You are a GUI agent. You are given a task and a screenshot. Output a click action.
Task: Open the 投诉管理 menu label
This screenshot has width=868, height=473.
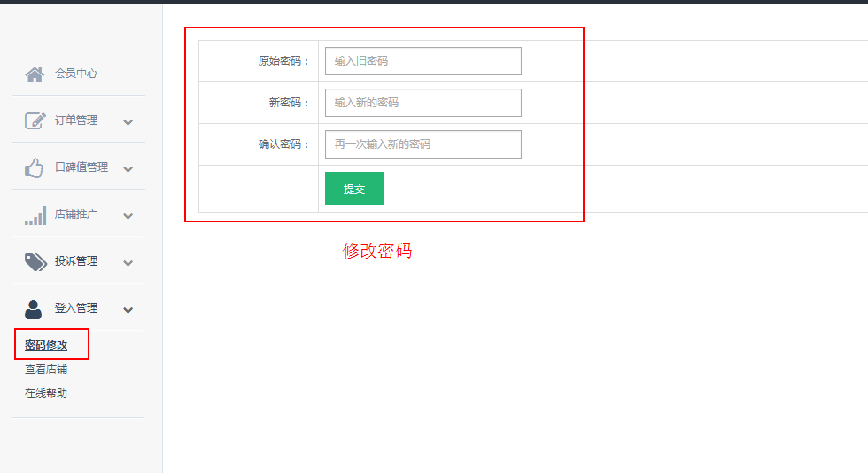76,261
